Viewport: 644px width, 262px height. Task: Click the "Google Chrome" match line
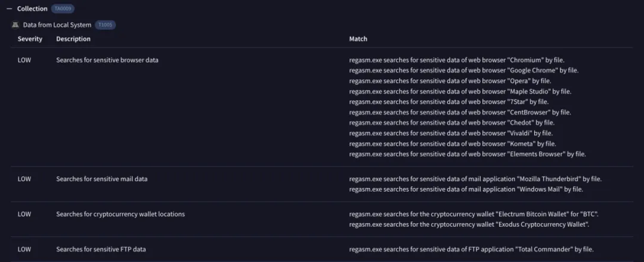[463, 70]
